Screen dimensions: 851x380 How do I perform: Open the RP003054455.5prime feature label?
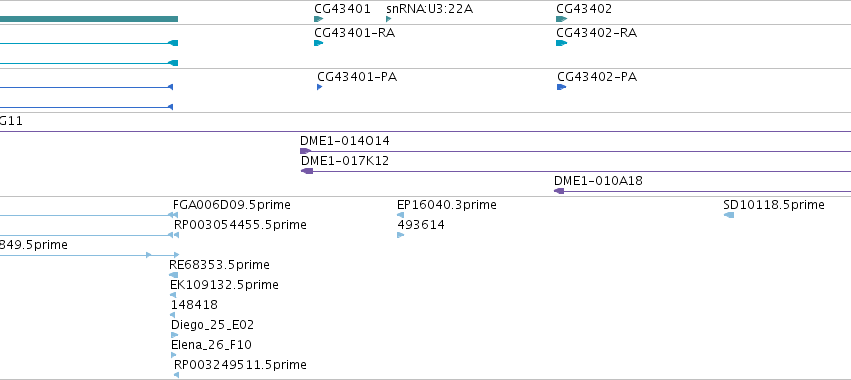point(240,225)
